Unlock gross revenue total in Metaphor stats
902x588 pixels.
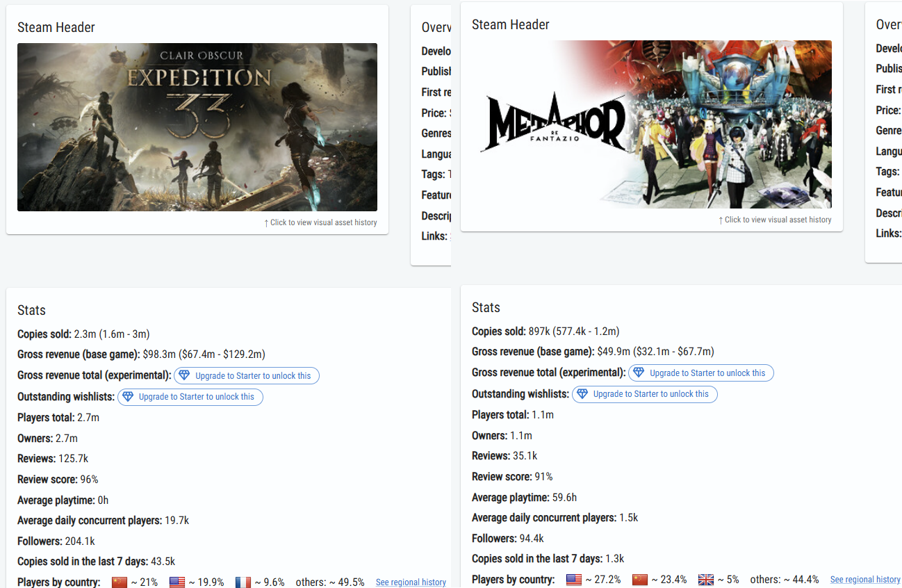pyautogui.click(x=701, y=373)
